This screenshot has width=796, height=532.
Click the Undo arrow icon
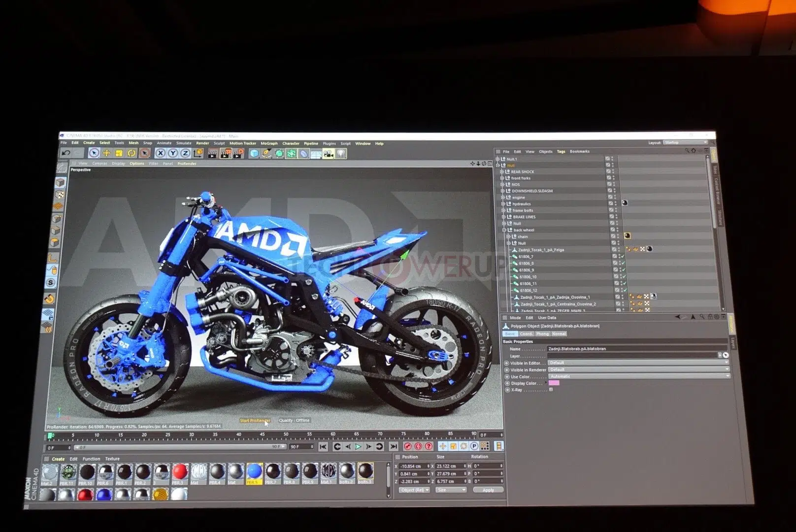(66, 153)
